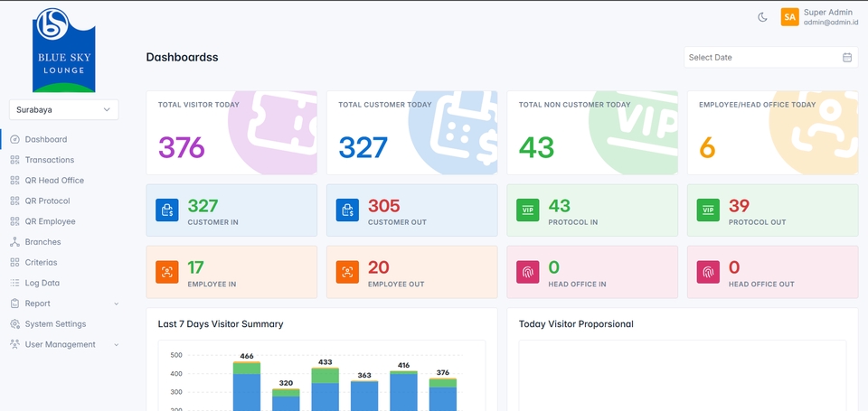Open the Surabaya branch dropdown
Screen dimensions: 868x411
pyautogui.click(x=63, y=109)
